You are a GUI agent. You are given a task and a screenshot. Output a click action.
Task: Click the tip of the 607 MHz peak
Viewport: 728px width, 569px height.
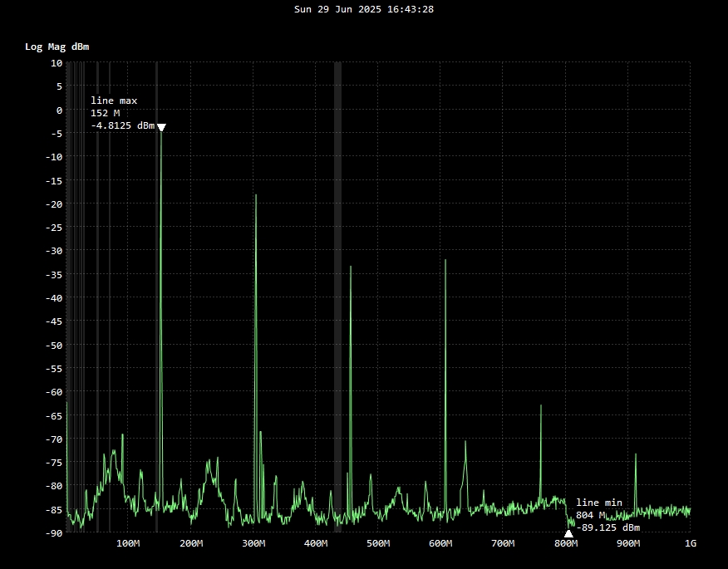[x=445, y=260]
